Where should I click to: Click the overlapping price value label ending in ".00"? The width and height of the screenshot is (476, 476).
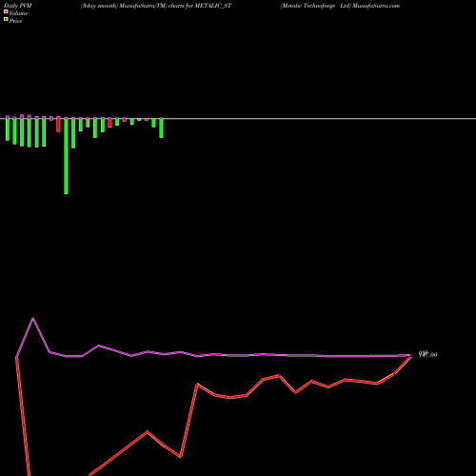428,354
